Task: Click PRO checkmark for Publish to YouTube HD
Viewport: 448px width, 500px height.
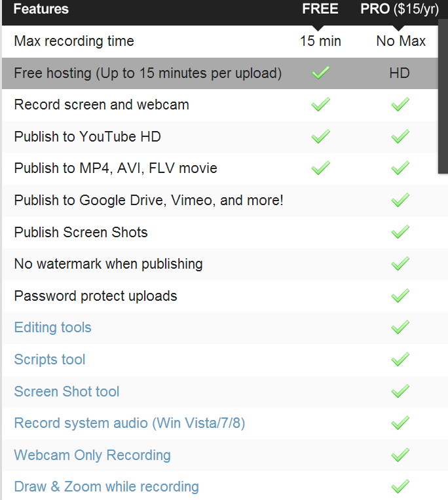Action: coord(400,136)
